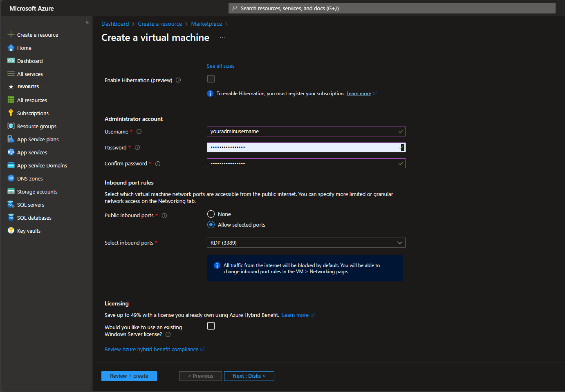Click the Password input field

pyautogui.click(x=306, y=147)
